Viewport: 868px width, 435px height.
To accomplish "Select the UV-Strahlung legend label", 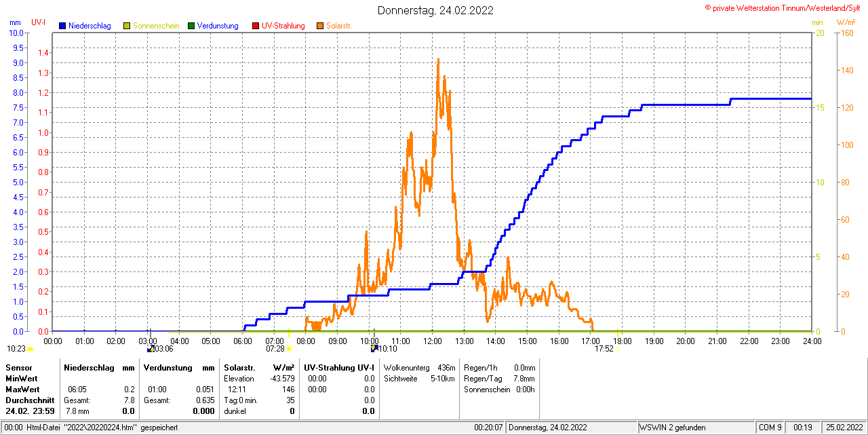I will [283, 26].
